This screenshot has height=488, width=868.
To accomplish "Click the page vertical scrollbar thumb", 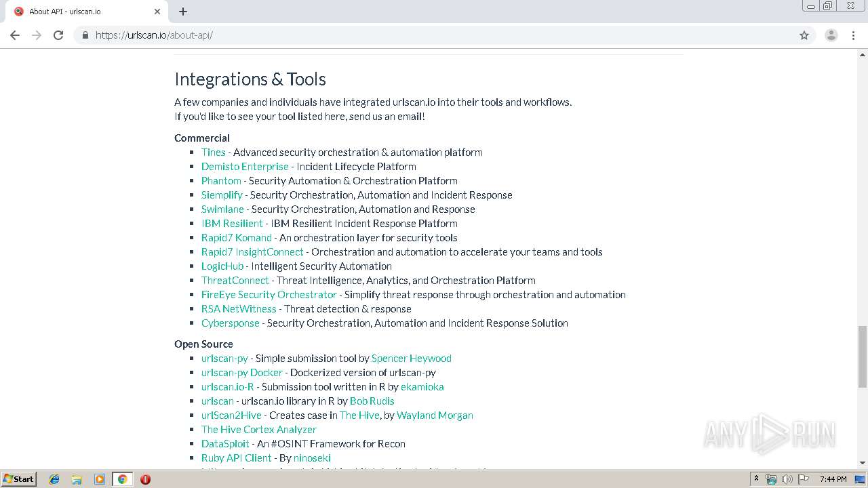I will [x=862, y=357].
